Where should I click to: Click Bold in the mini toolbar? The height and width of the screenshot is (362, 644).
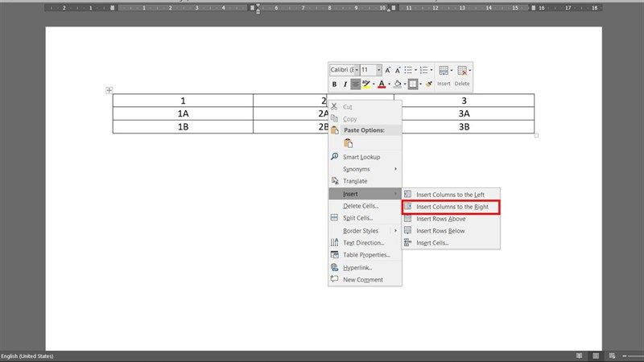pos(334,84)
